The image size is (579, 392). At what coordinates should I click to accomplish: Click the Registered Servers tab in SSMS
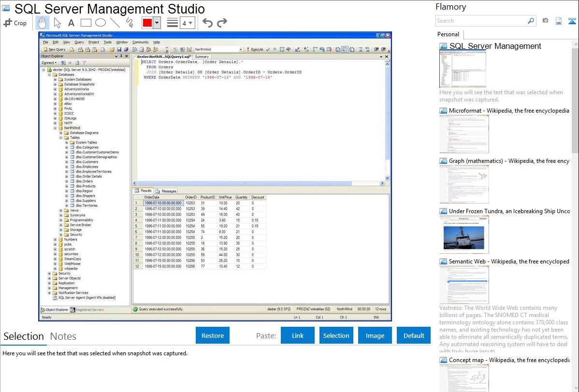pos(87,310)
